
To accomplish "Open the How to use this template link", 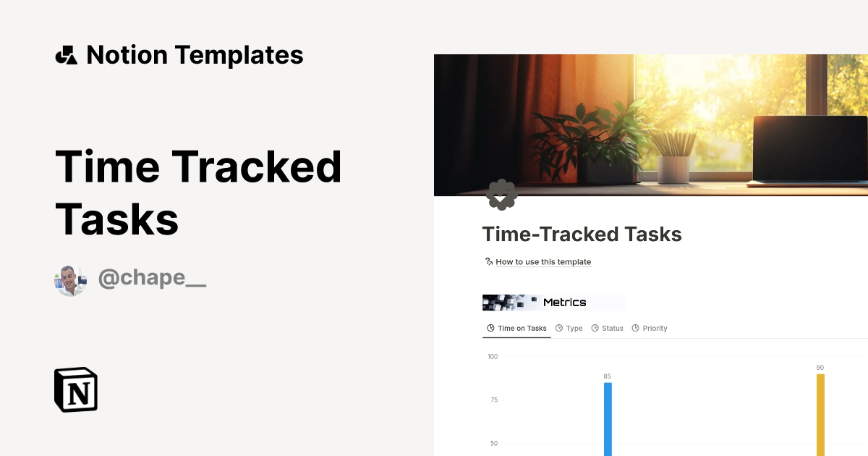I will click(543, 261).
